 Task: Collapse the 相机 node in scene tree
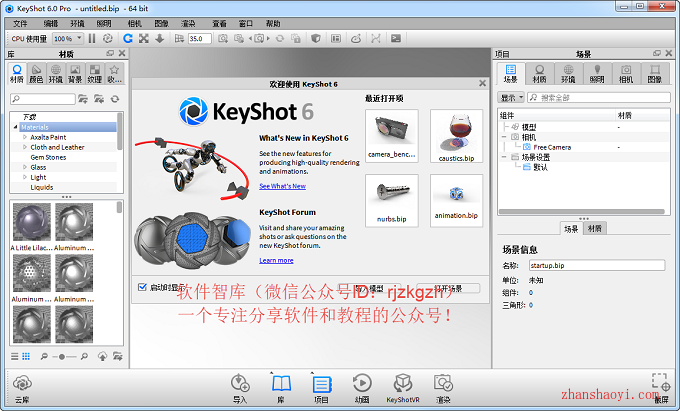point(504,137)
